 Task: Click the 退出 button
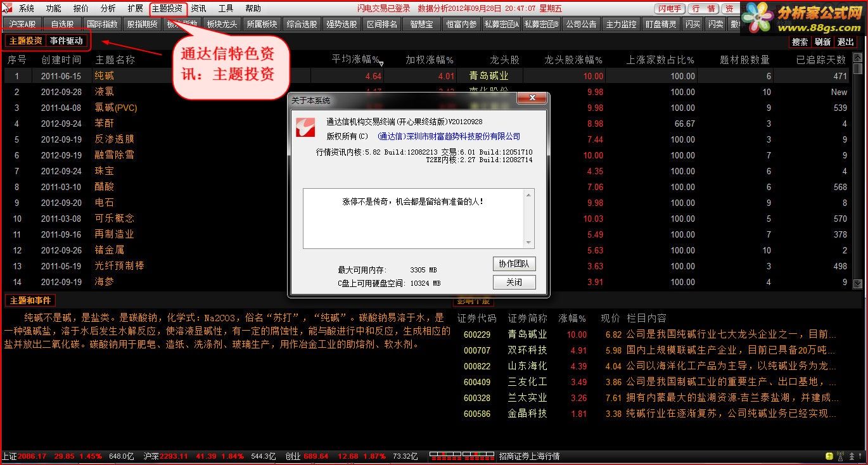pyautogui.click(x=845, y=42)
